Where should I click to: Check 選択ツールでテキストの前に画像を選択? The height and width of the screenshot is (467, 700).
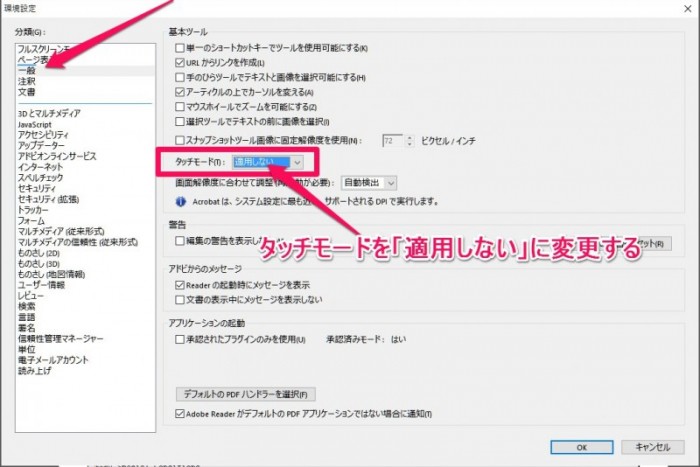coord(180,121)
